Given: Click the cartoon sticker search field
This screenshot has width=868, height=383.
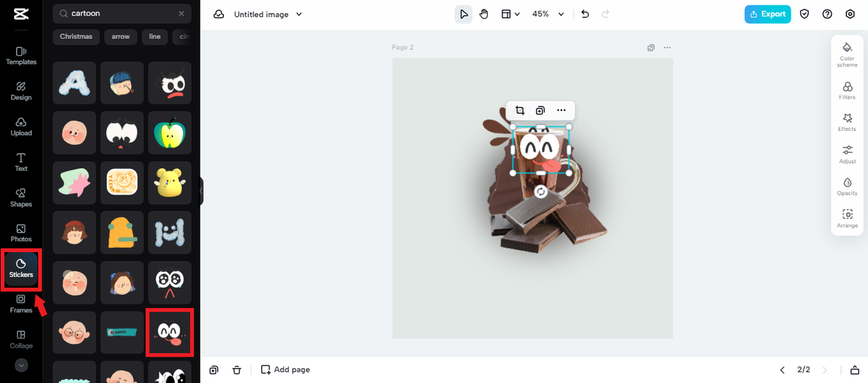Looking at the screenshot, I should click(x=122, y=14).
